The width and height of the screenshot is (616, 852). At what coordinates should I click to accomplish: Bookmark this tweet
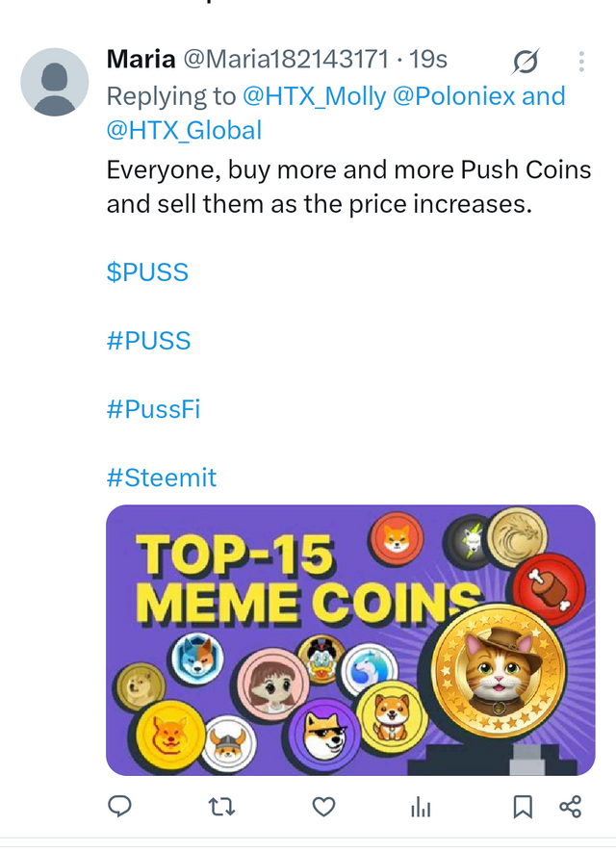(523, 807)
